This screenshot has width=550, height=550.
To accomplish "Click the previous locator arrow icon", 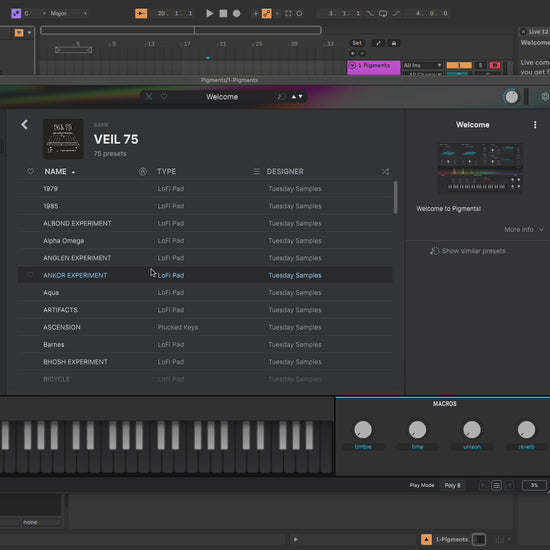I will [x=353, y=53].
